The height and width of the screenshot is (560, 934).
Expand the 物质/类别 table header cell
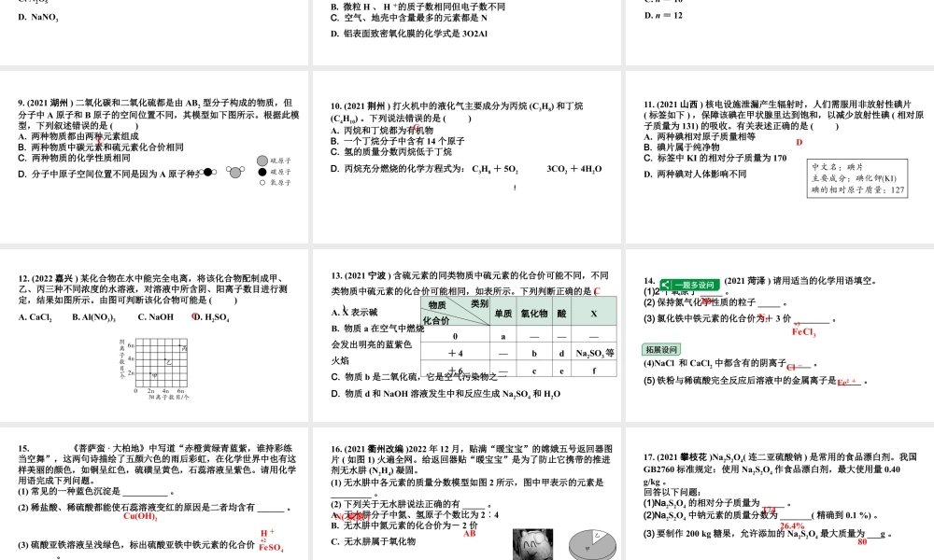458,310
